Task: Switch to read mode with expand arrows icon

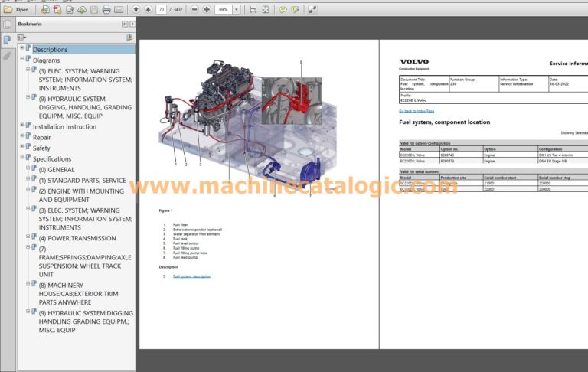Action: pyautogui.click(x=312, y=9)
